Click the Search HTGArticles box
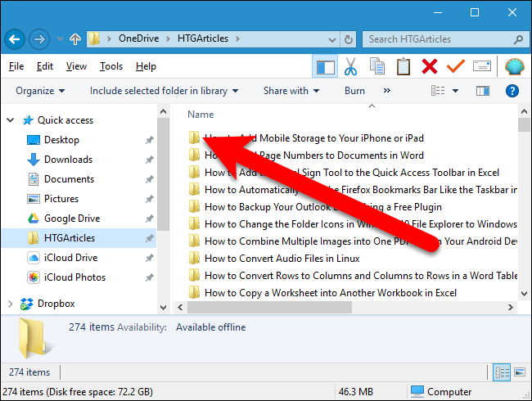 (x=446, y=39)
